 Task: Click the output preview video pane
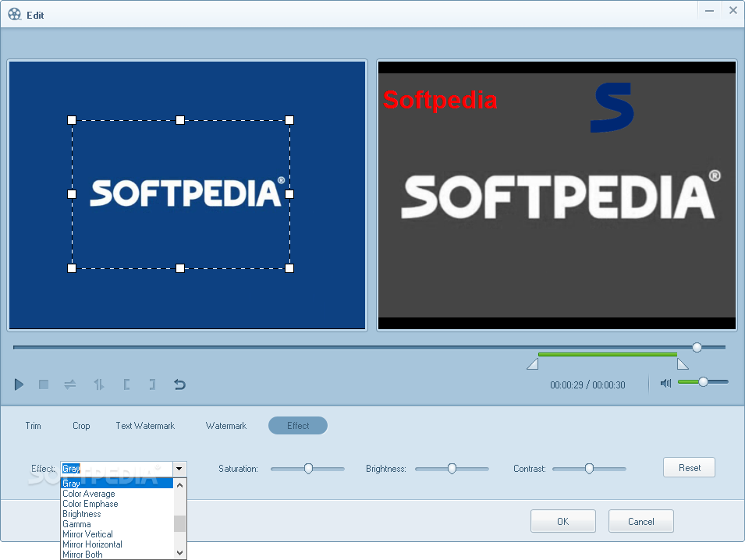click(557, 195)
